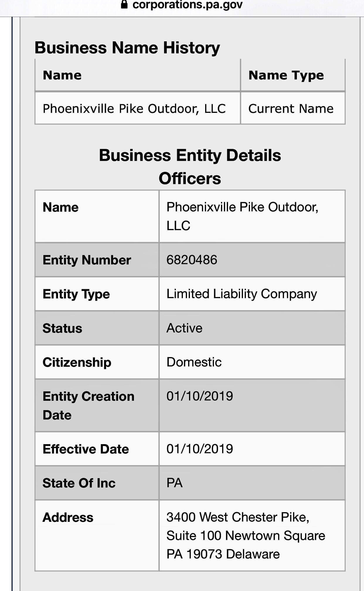This screenshot has height=591, width=364.
Task: Click the lock icon in address bar
Action: (x=124, y=4)
